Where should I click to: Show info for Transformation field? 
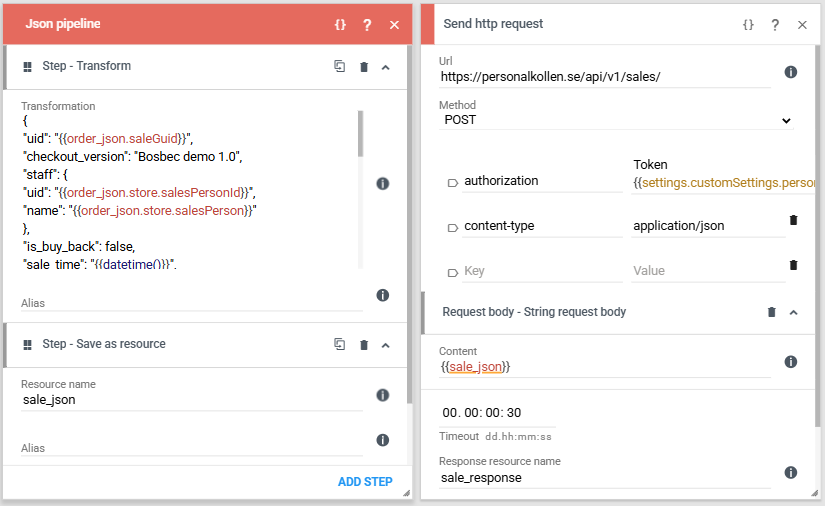coord(383,184)
